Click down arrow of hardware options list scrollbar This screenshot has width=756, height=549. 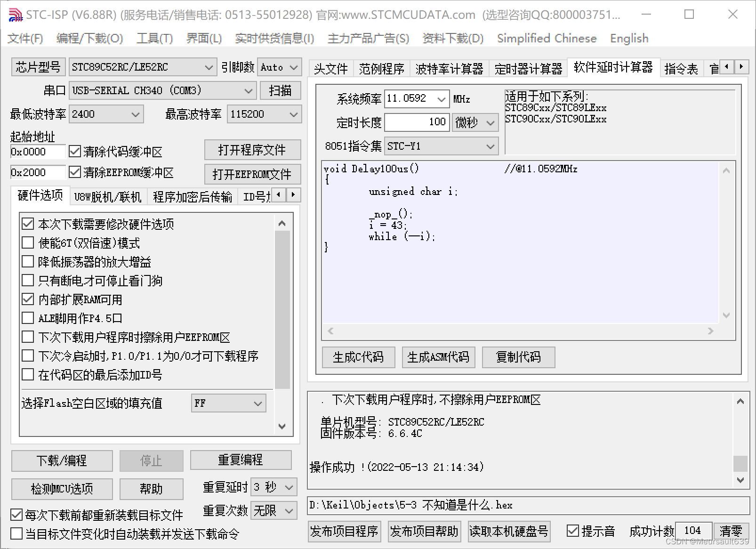282,427
